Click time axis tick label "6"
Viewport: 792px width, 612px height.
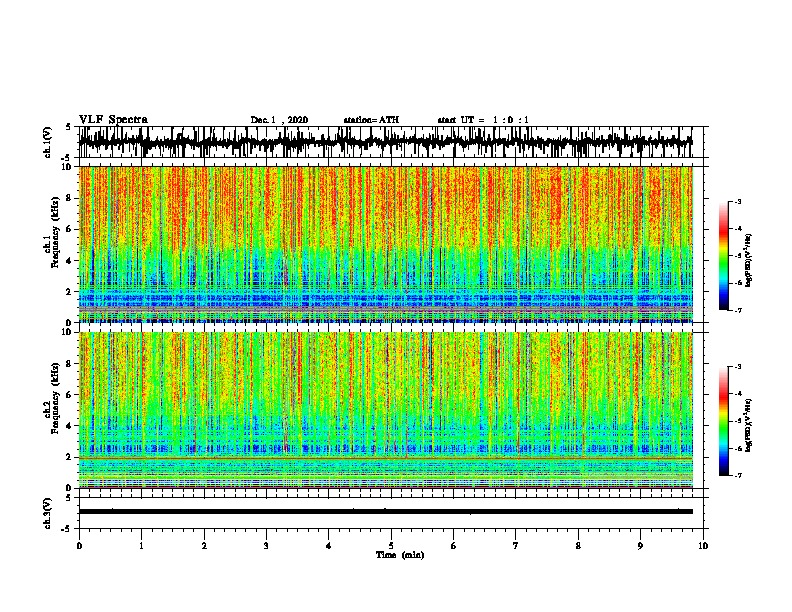point(454,545)
